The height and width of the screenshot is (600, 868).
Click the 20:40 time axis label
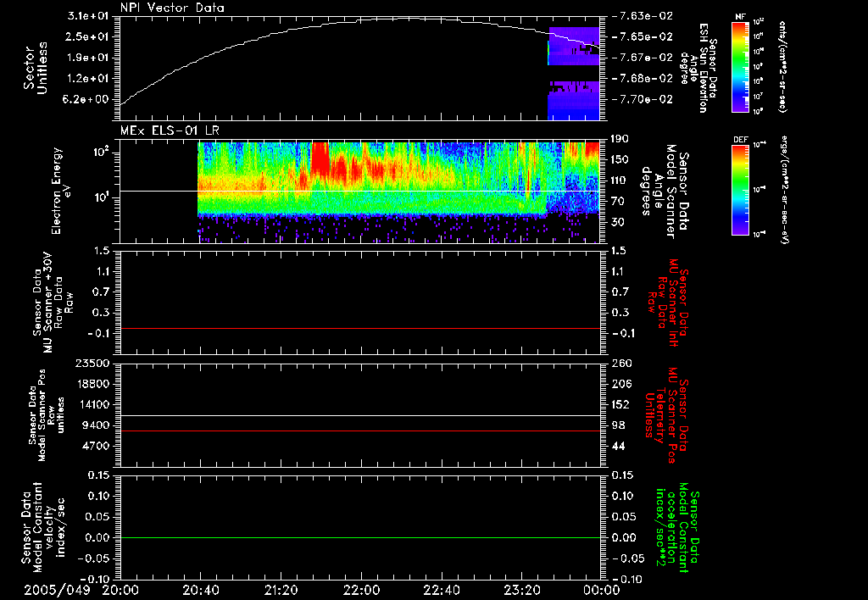pos(201,590)
